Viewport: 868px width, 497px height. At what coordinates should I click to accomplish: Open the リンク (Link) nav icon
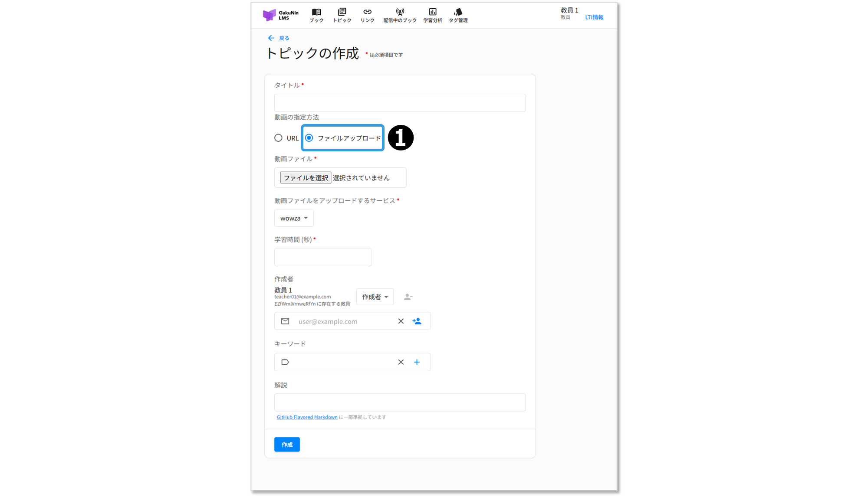[x=367, y=12]
